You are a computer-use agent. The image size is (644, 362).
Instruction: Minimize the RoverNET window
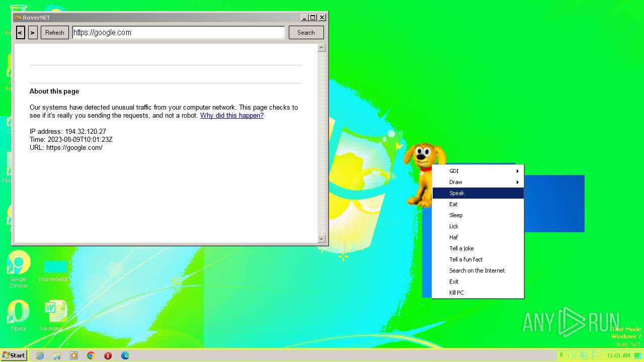(x=305, y=17)
